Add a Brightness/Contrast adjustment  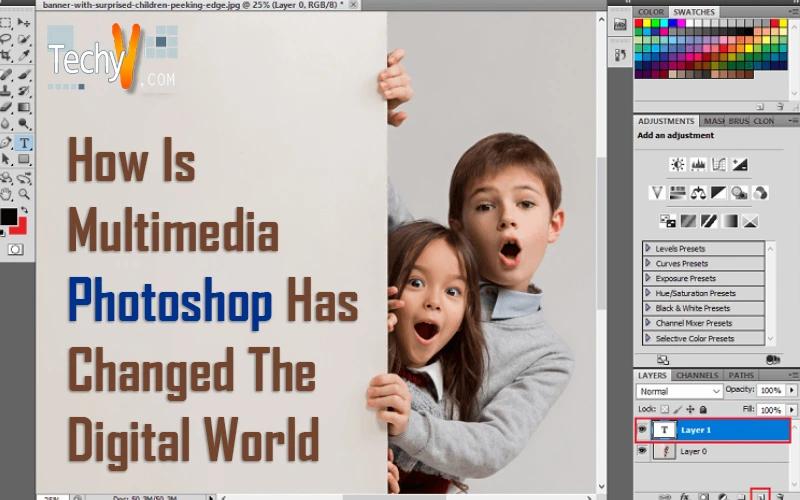678,164
